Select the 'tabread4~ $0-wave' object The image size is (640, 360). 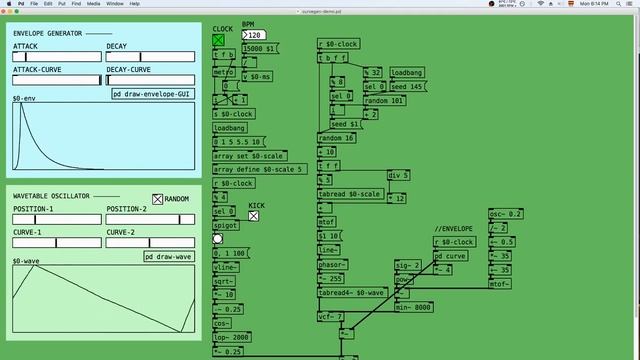point(353,293)
